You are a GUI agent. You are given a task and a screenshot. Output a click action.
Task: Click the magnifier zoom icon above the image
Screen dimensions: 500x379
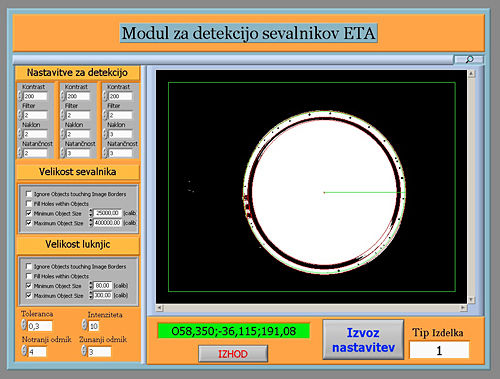pyautogui.click(x=469, y=59)
